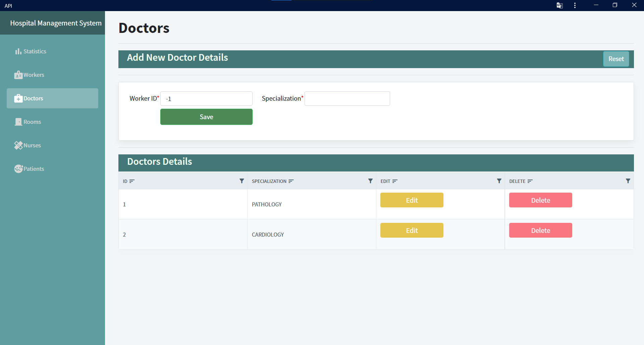
Task: Open the Edit column filter
Action: (x=499, y=181)
